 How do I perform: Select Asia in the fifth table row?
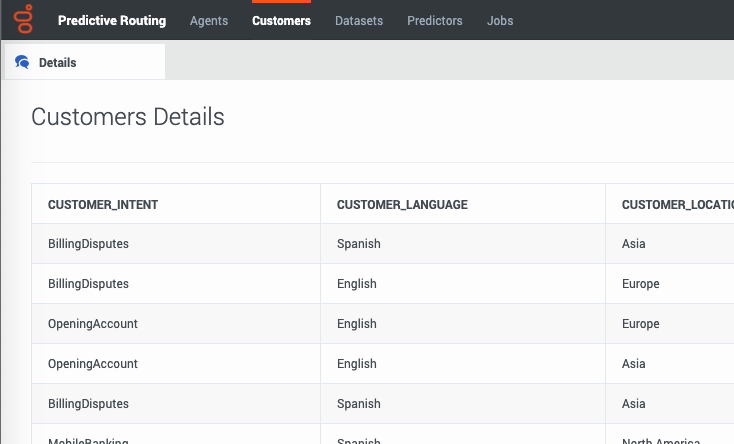[x=633, y=404]
